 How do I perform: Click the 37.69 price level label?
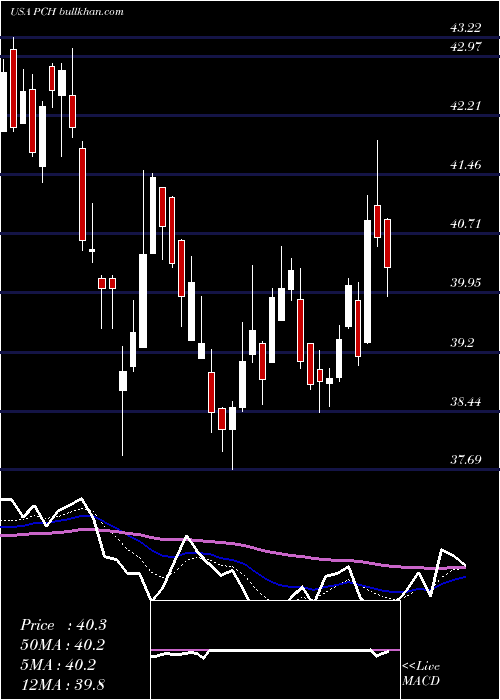coord(466,459)
